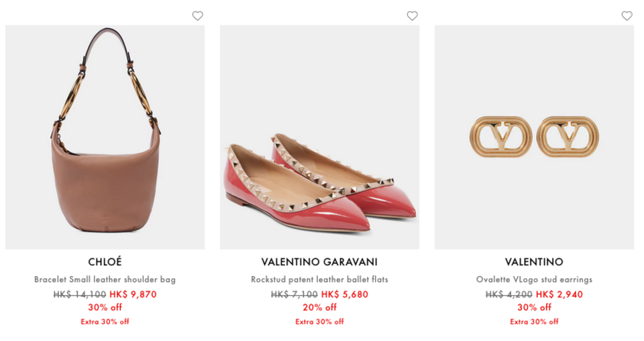Viewport: 644px width, 341px height.
Task: Click the CHLOÉ brand name
Action: coord(105,262)
